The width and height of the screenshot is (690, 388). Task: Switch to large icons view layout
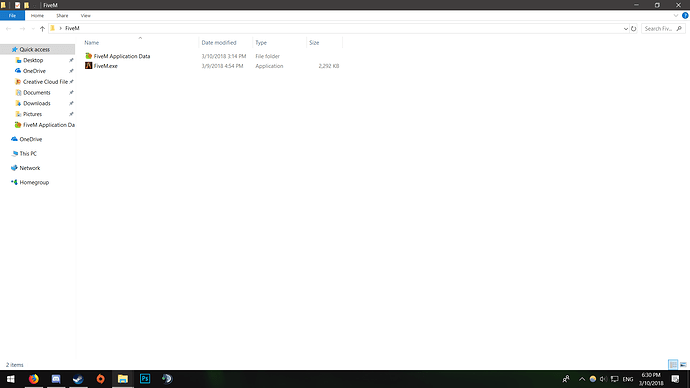[x=683, y=364]
